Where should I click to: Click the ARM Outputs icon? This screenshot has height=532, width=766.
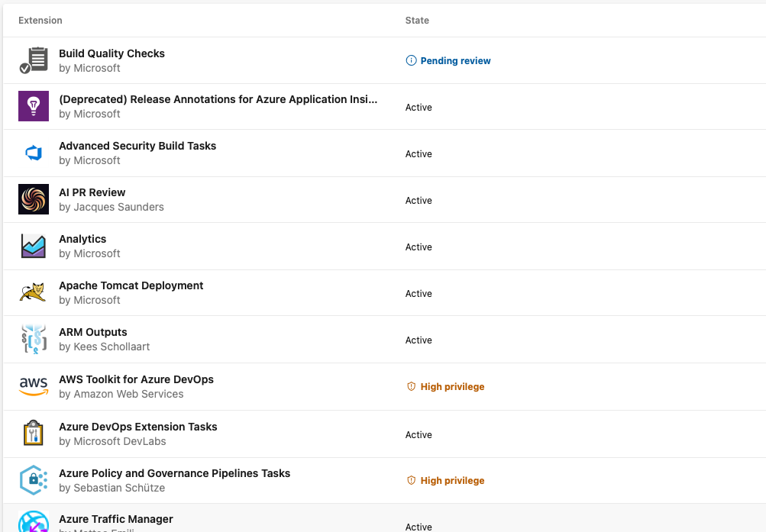pyautogui.click(x=33, y=339)
